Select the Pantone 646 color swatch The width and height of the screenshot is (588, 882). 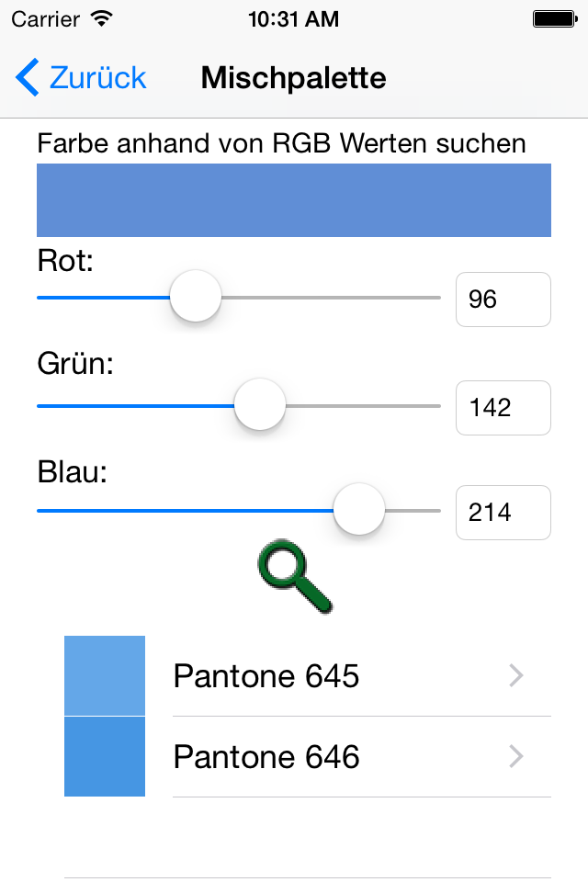104,755
